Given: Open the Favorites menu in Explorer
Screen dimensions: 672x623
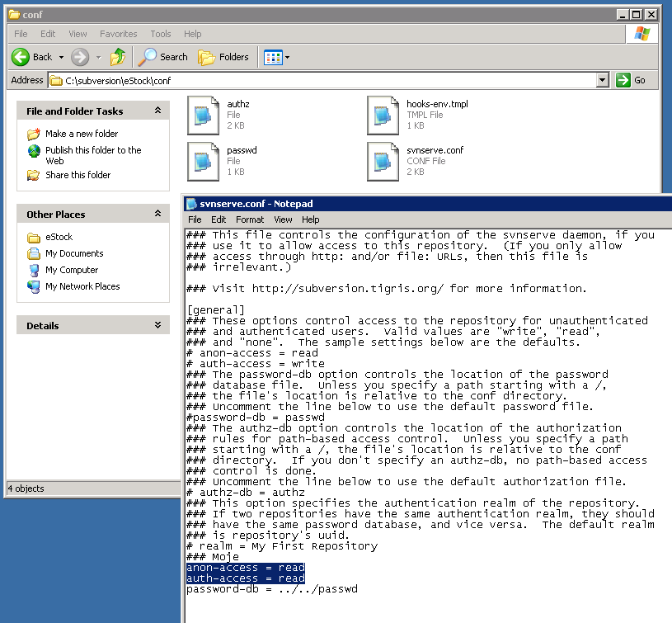Looking at the screenshot, I should pyautogui.click(x=118, y=34).
